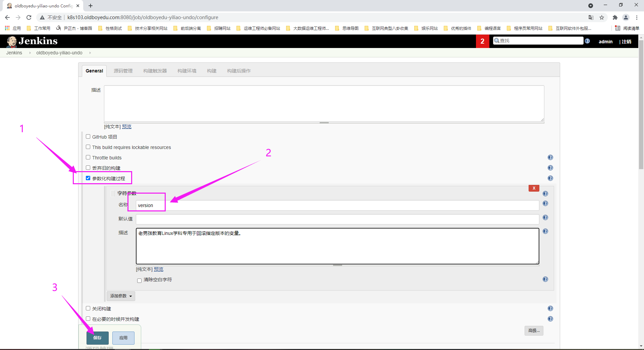Click into the 默认值 input field

click(x=337, y=219)
